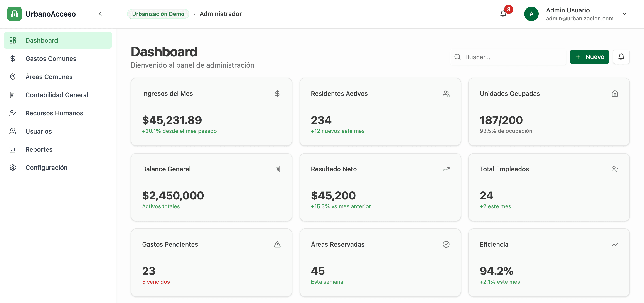Open notifications bell with red badge
The image size is (644, 303).
point(503,14)
